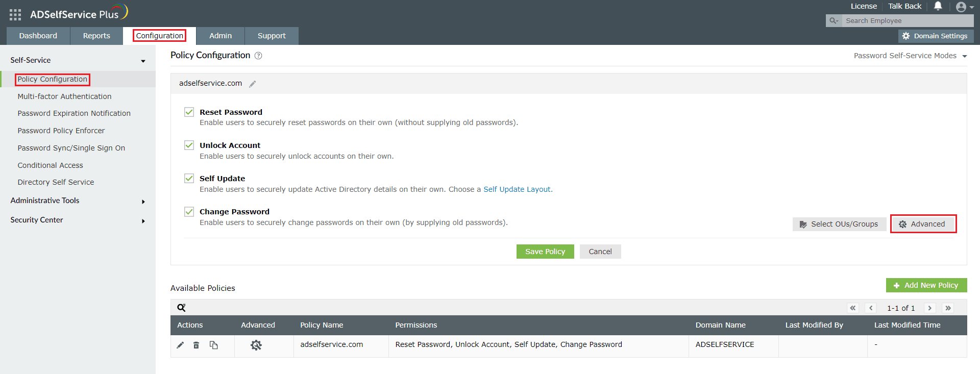980x374 pixels.
Task: Uncheck the Reset Password checkbox
Action: tap(189, 112)
